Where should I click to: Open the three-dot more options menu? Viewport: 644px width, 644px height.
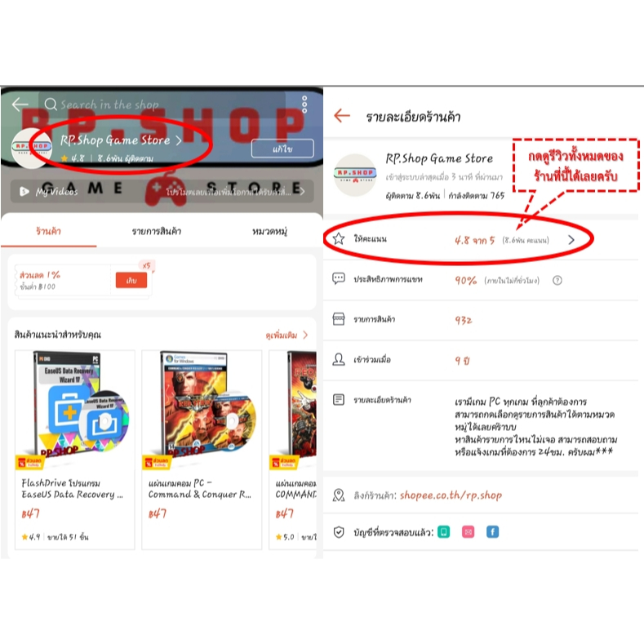[x=304, y=104]
